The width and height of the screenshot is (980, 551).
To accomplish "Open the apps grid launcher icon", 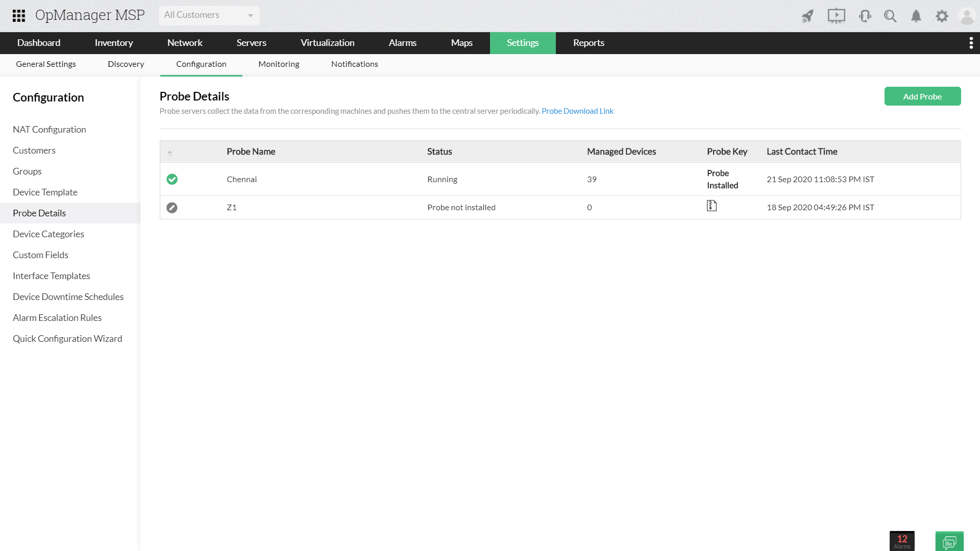I will coord(19,16).
